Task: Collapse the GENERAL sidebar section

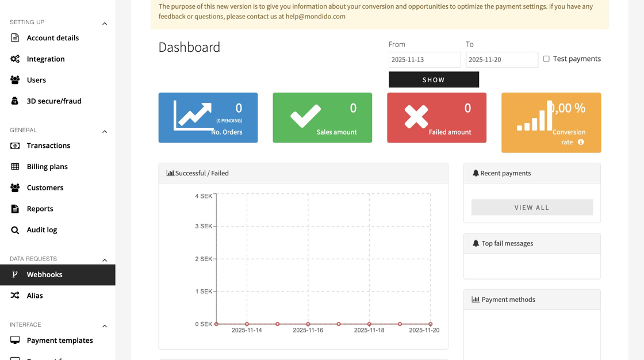Action: point(105,132)
